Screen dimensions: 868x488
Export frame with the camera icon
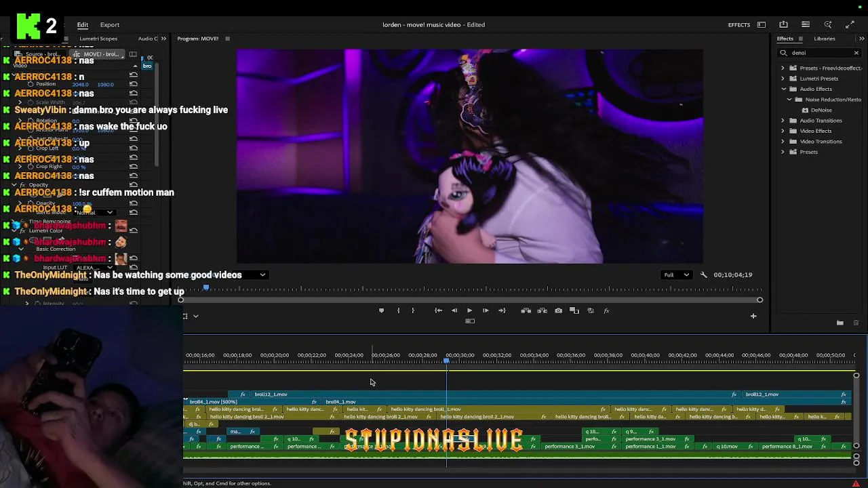pyautogui.click(x=558, y=310)
